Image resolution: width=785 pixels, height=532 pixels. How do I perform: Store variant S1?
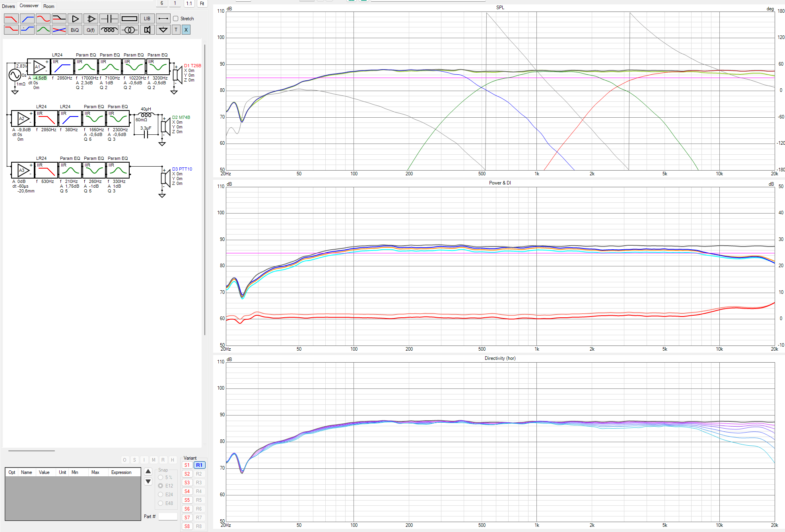click(x=187, y=465)
